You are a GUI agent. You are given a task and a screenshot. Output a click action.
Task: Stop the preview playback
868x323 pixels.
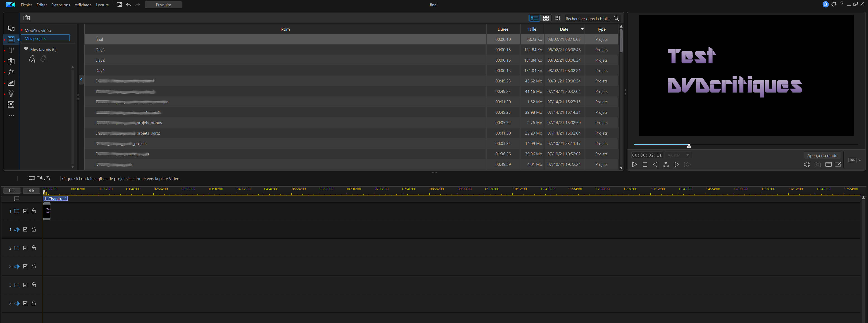click(645, 164)
